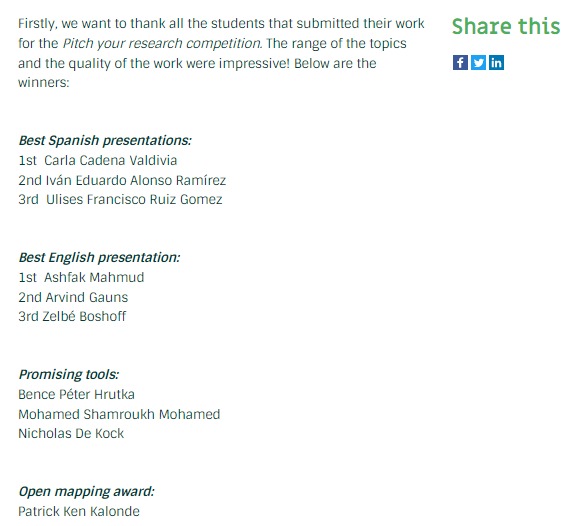The width and height of the screenshot is (573, 526).
Task: Select the Best English presentation heading
Action: pos(99,258)
